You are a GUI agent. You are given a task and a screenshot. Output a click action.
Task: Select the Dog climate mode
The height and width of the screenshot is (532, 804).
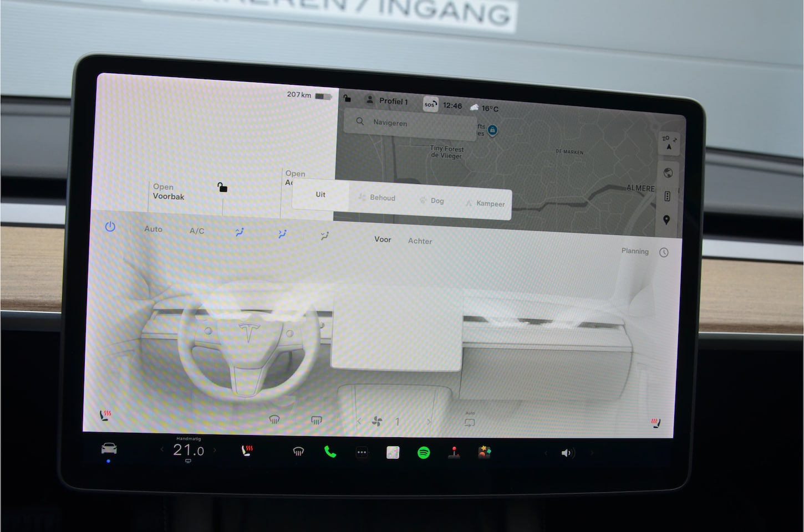pyautogui.click(x=431, y=201)
